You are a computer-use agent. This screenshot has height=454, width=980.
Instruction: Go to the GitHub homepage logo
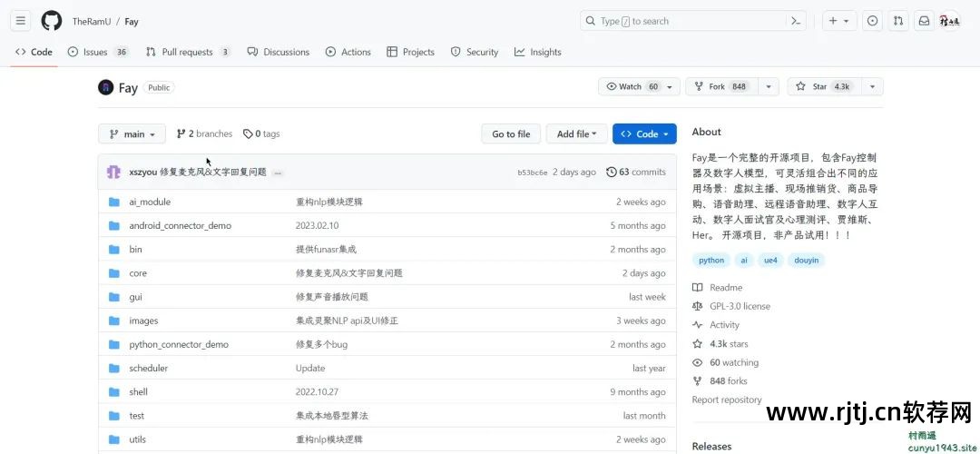click(x=52, y=21)
